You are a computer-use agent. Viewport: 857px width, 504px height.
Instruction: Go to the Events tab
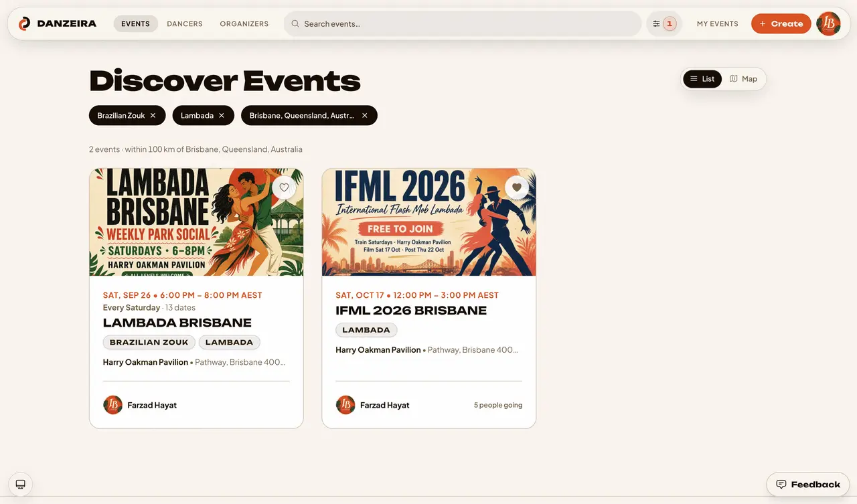point(135,23)
